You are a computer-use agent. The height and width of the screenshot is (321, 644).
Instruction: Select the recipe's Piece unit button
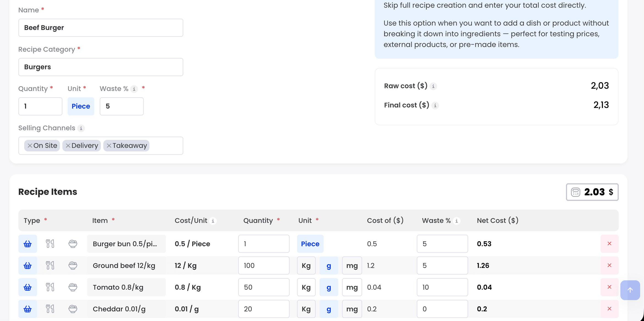click(81, 106)
